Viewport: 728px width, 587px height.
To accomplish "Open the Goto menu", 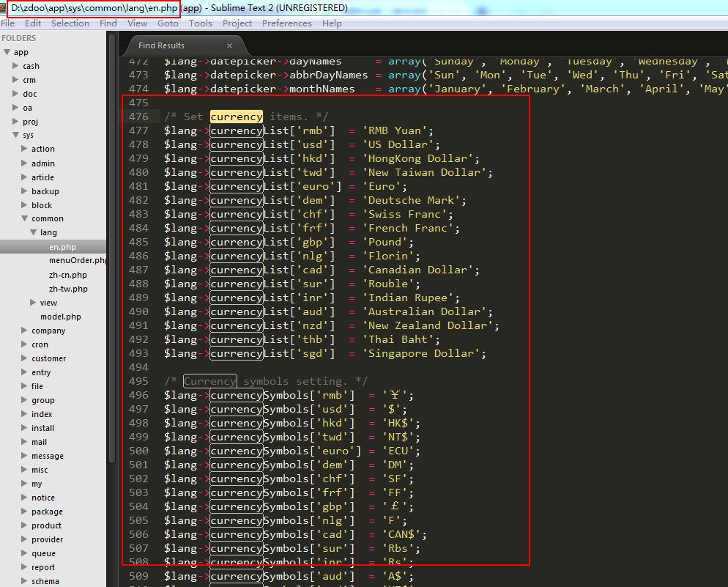I will (168, 23).
